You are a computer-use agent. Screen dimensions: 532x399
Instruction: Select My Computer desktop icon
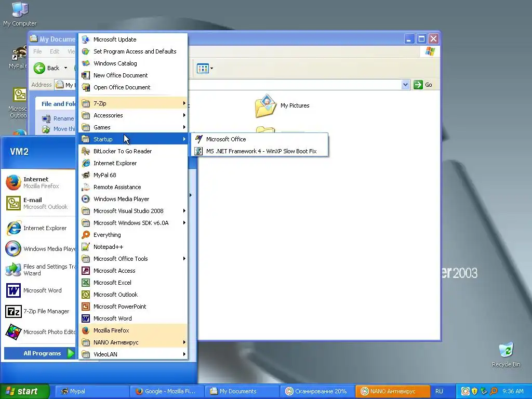point(20,14)
